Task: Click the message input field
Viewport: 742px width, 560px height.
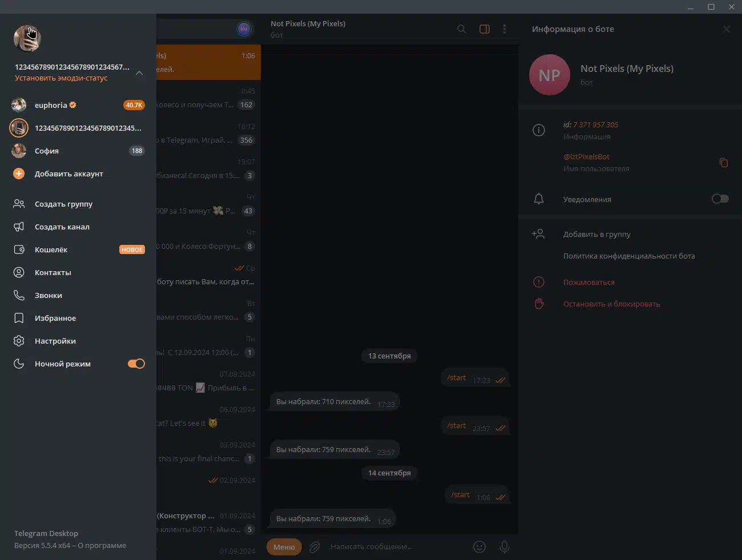Action: (x=394, y=547)
